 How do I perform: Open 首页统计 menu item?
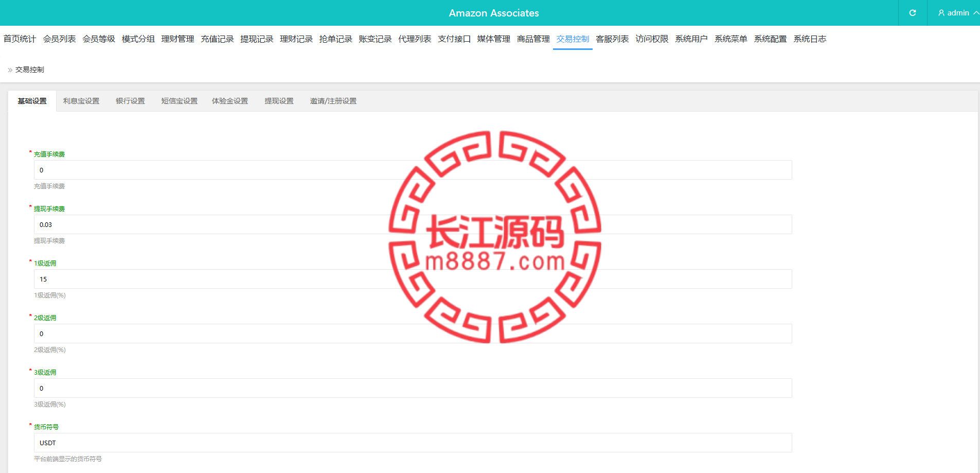20,39
